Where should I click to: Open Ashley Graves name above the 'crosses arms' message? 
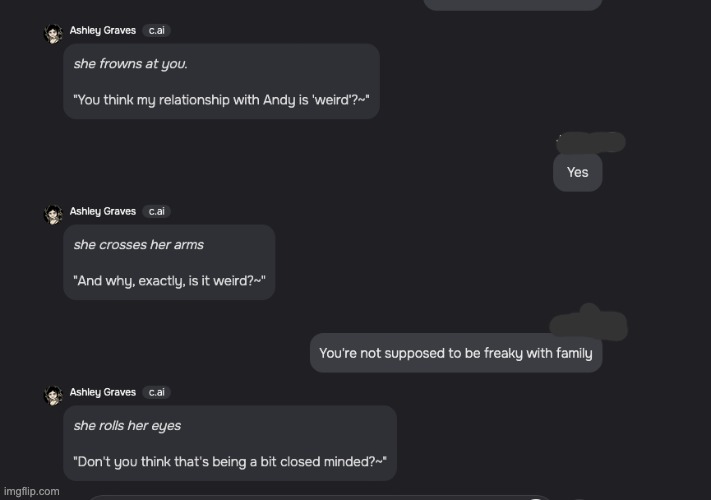coord(103,211)
